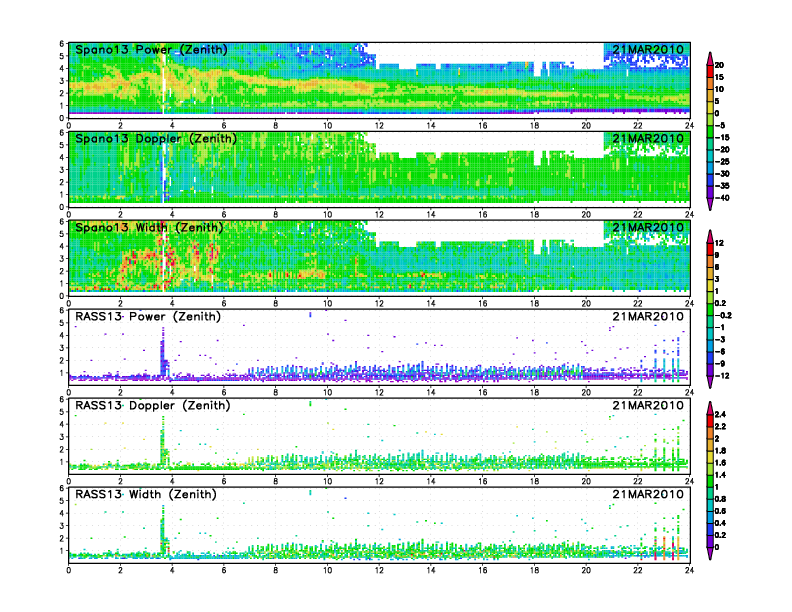Screen dimensions: 792x612
Task: Click the 21MAR2010 date in RASS13 Width panel
Action: [648, 494]
